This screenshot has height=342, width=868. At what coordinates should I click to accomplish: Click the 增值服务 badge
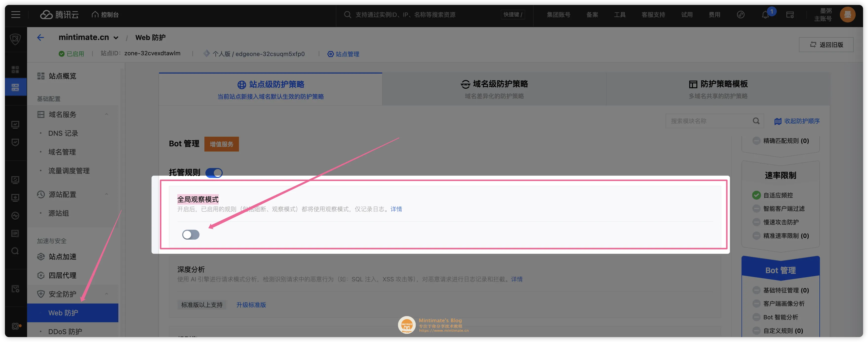point(221,144)
